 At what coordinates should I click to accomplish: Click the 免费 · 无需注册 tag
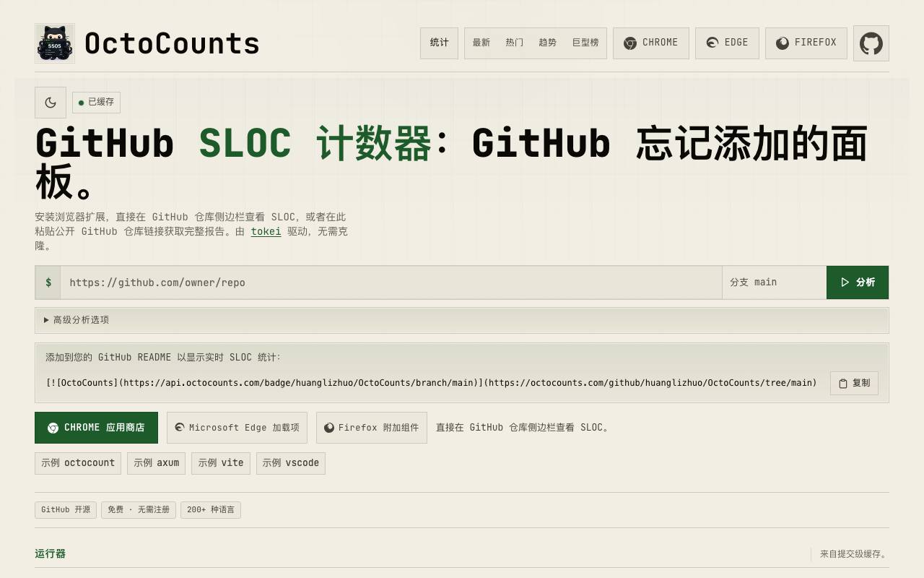tap(139, 510)
